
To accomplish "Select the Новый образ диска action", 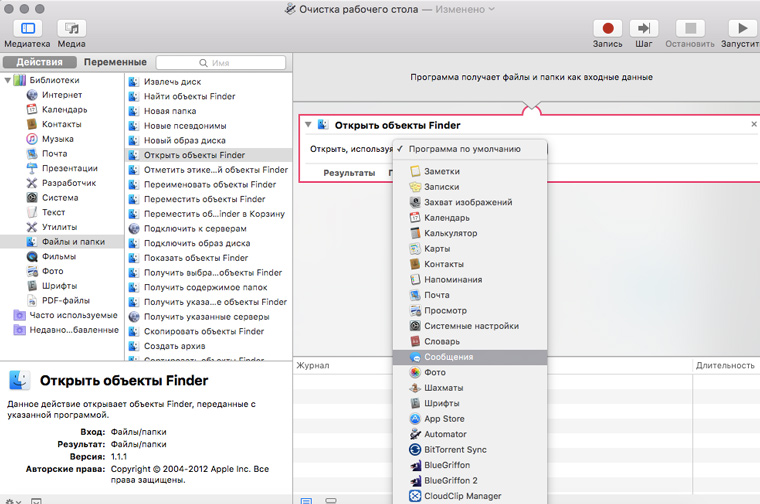I will [x=184, y=141].
